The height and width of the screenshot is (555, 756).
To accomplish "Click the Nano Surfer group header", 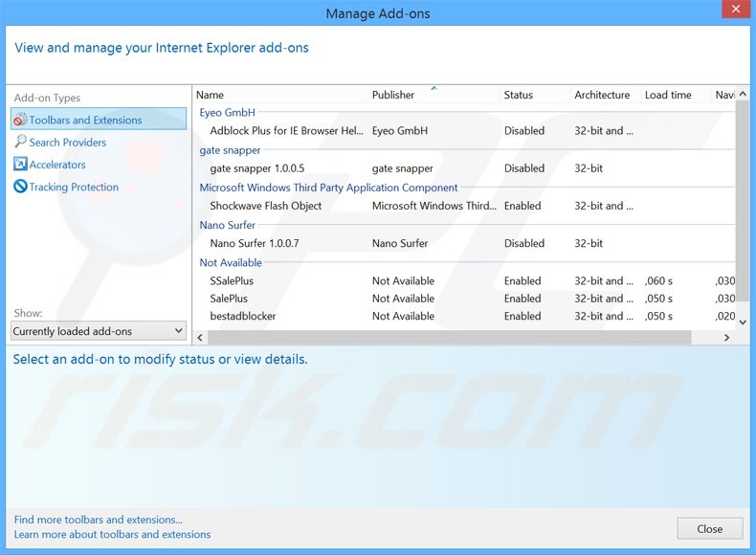I will [227, 225].
